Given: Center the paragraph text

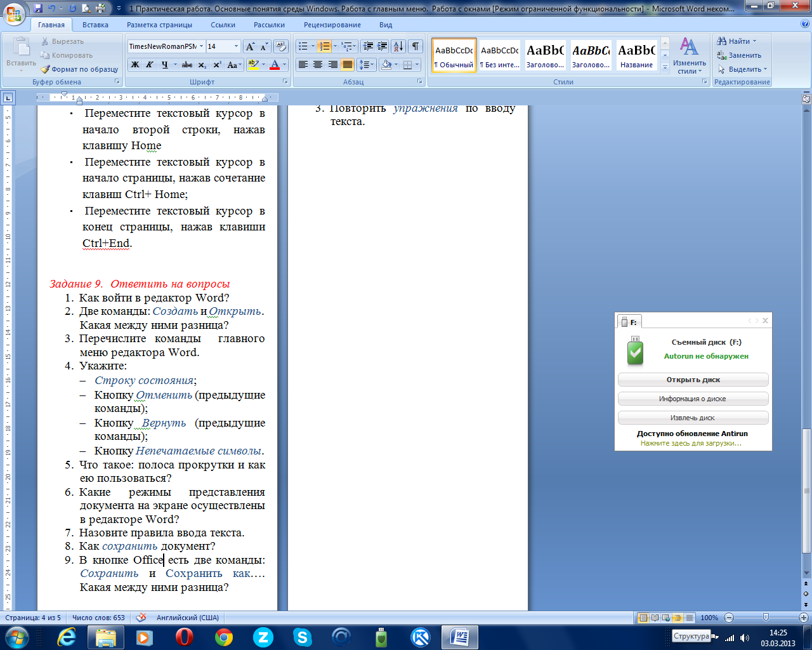Looking at the screenshot, I should [x=318, y=65].
